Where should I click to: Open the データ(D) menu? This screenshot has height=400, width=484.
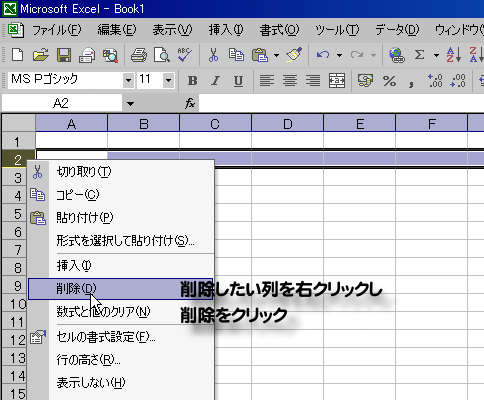(x=397, y=30)
